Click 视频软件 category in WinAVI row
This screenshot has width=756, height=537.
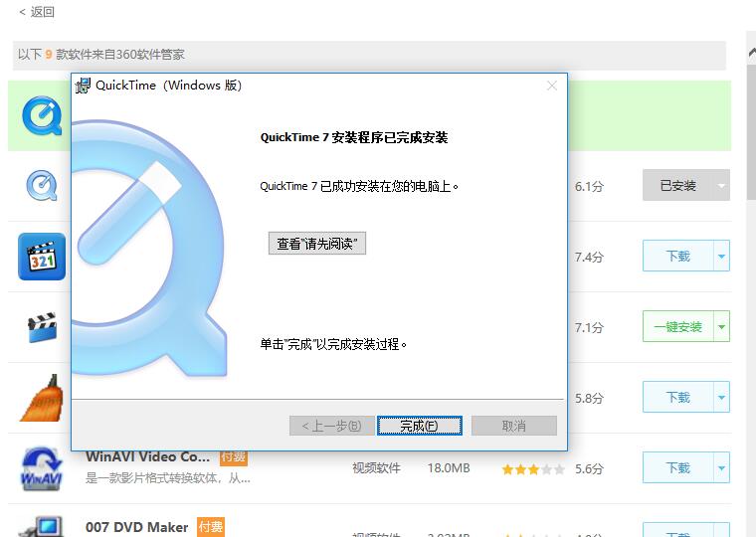(376, 468)
